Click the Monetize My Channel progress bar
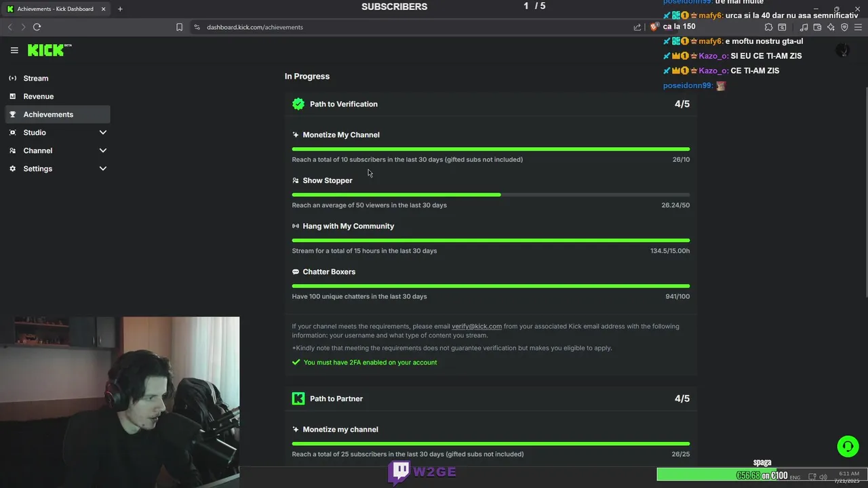The width and height of the screenshot is (868, 488). coord(491,149)
